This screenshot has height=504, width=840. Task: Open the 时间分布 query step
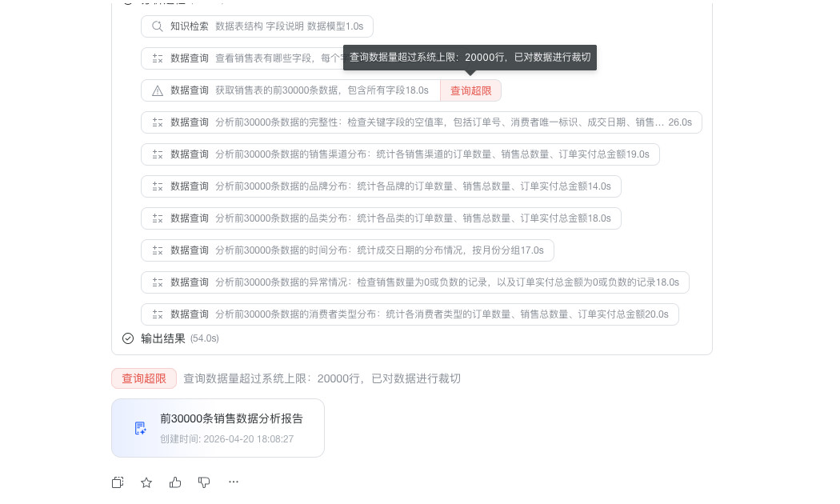pos(347,250)
